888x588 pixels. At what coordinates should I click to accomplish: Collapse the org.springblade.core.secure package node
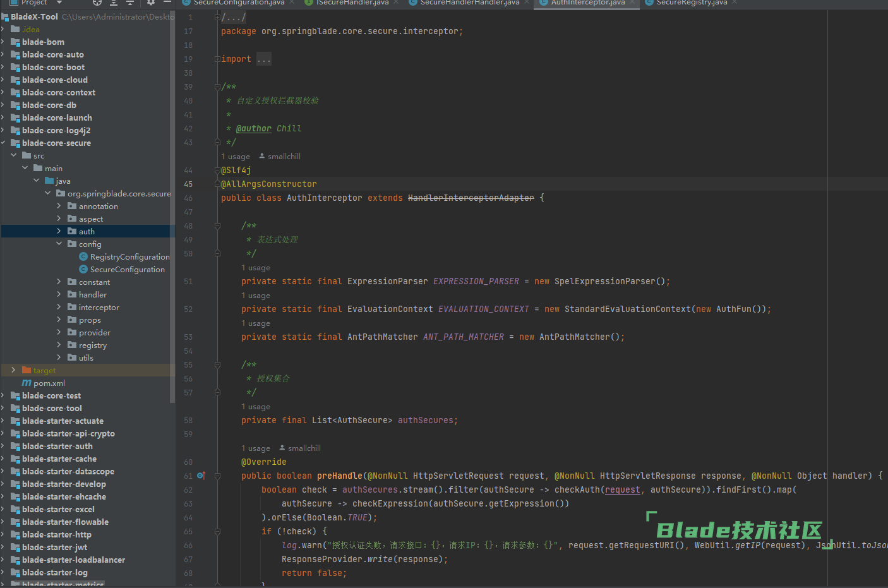pos(48,193)
